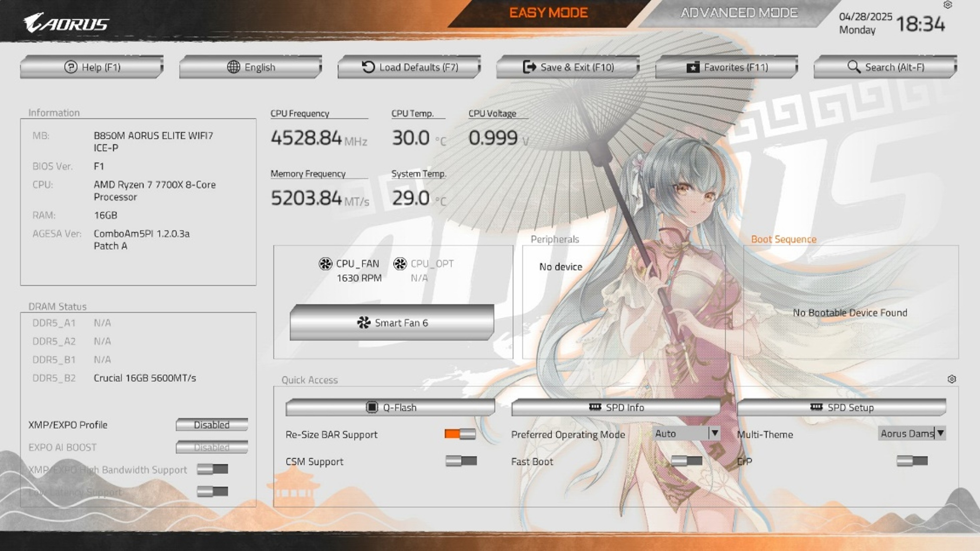The height and width of the screenshot is (551, 980).
Task: Open SPD Setup button
Action: [841, 407]
